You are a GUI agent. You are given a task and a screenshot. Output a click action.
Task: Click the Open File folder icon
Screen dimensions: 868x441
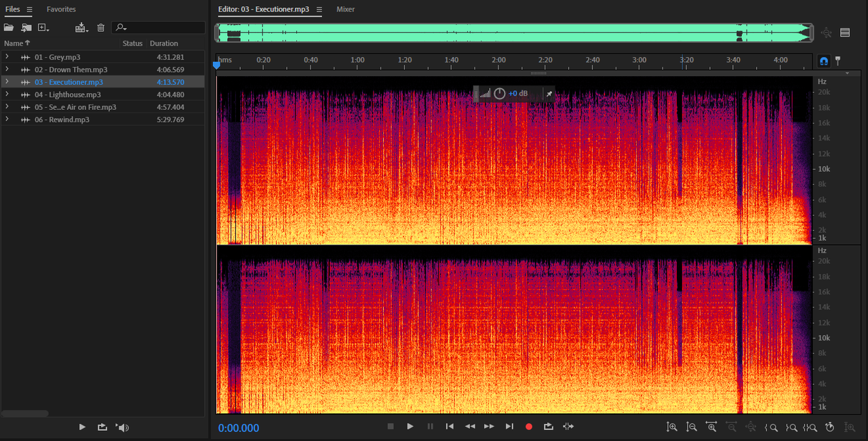click(x=9, y=28)
